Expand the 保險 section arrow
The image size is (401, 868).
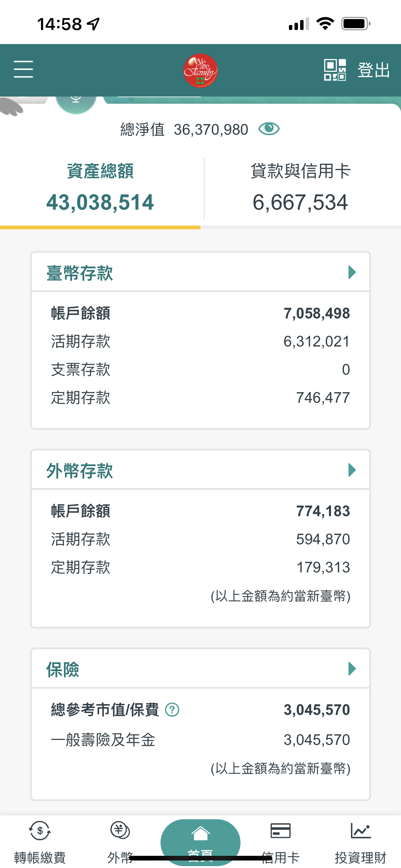pos(352,669)
